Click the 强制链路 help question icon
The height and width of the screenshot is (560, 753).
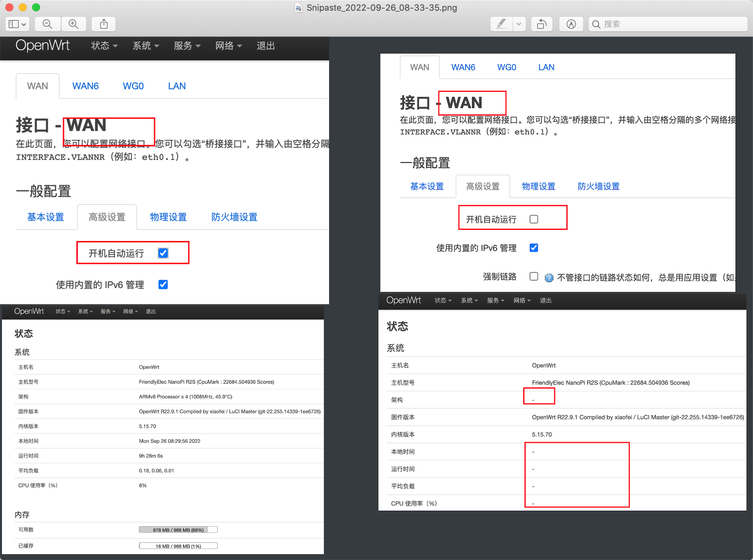click(x=549, y=278)
